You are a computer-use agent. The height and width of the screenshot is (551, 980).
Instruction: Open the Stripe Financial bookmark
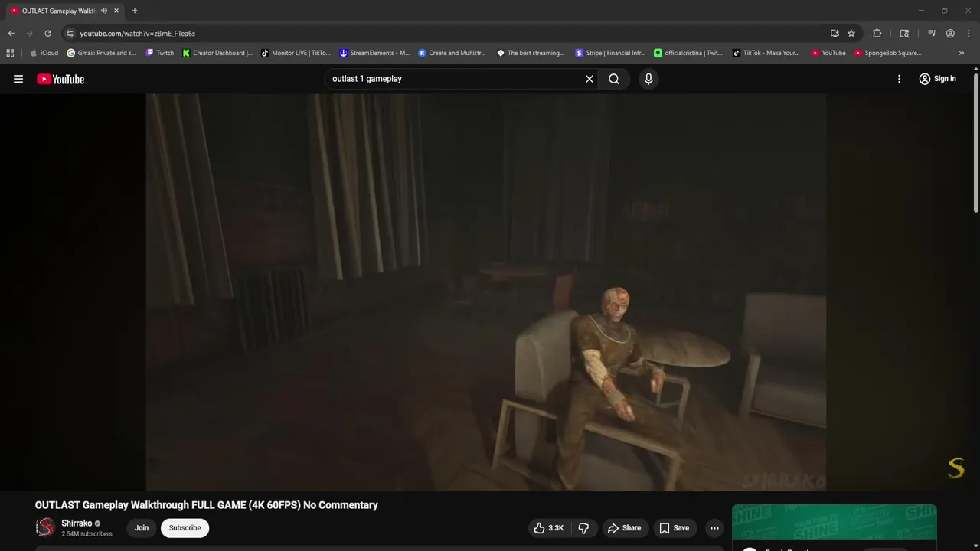(x=610, y=53)
